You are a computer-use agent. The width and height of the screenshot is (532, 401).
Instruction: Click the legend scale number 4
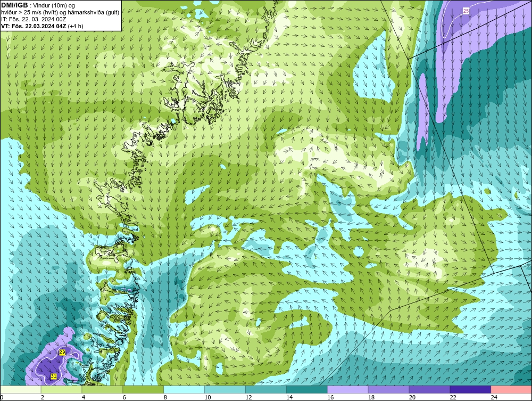click(x=84, y=397)
